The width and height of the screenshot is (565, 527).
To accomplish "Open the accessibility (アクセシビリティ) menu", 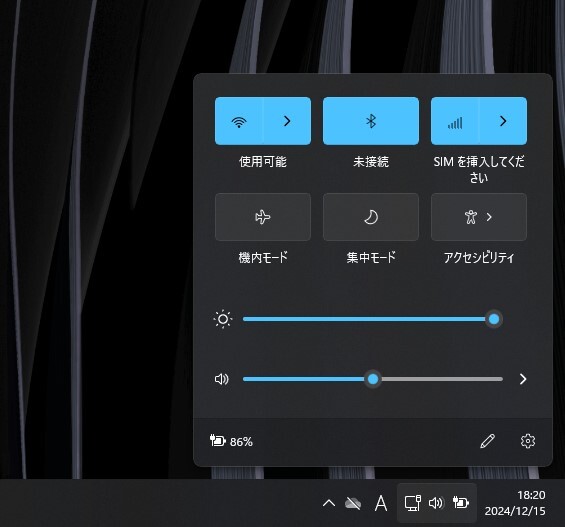I will 479,217.
